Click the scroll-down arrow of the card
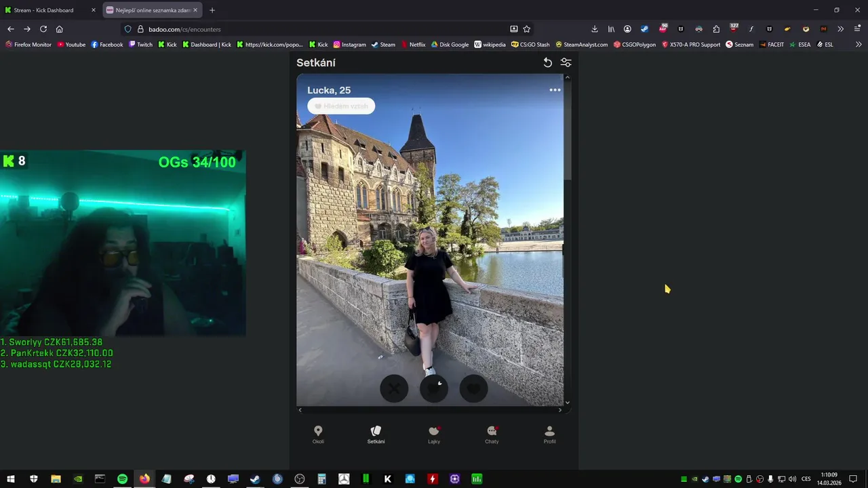Image resolution: width=868 pixels, height=488 pixels. pos(568,403)
